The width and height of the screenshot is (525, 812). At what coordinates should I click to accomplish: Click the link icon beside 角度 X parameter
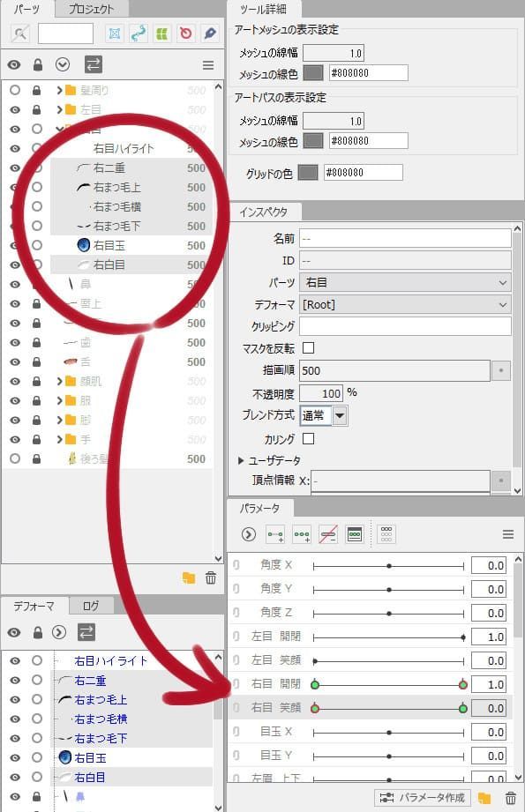pyautogui.click(x=236, y=565)
